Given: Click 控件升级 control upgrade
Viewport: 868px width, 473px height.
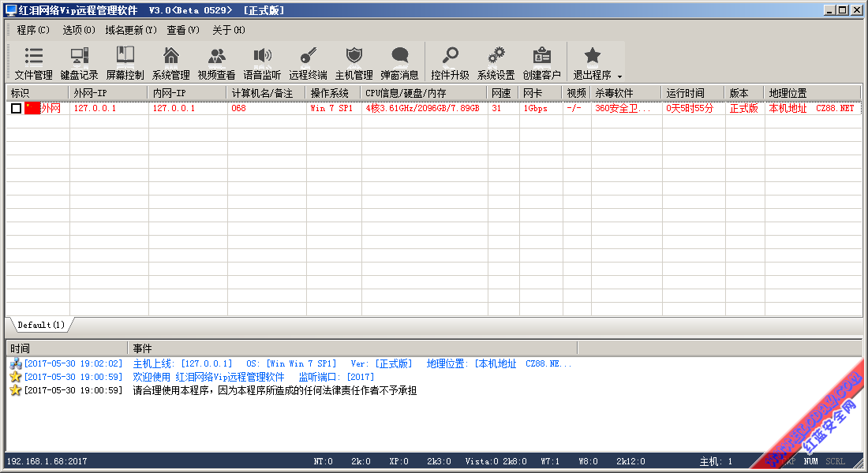Looking at the screenshot, I should tap(450, 63).
